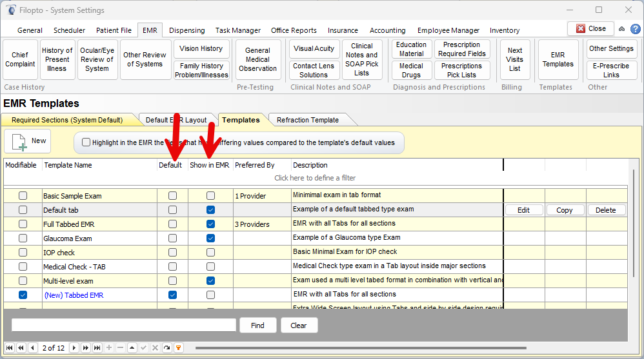Image resolution: width=644 pixels, height=359 pixels.
Task: Sort by Template Name column header
Action: pos(100,165)
